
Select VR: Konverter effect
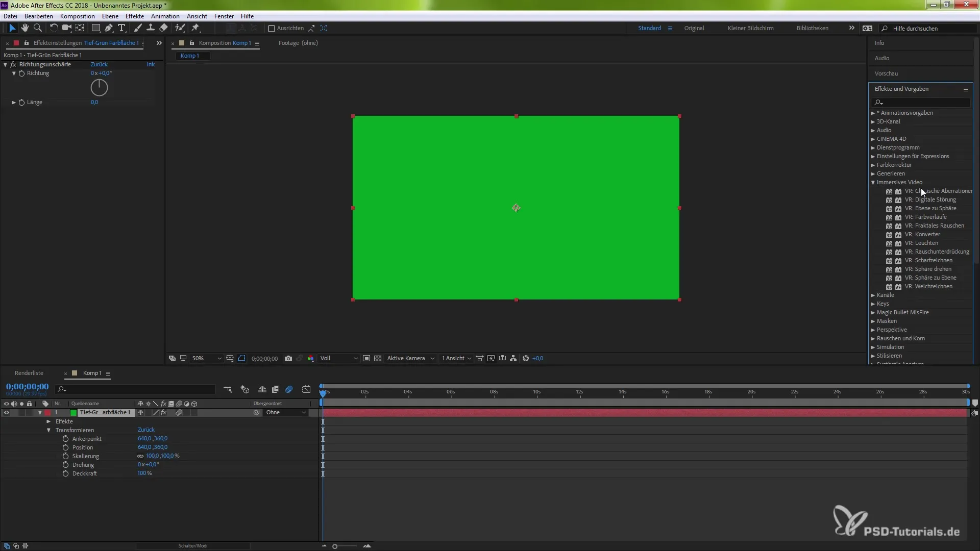(922, 235)
